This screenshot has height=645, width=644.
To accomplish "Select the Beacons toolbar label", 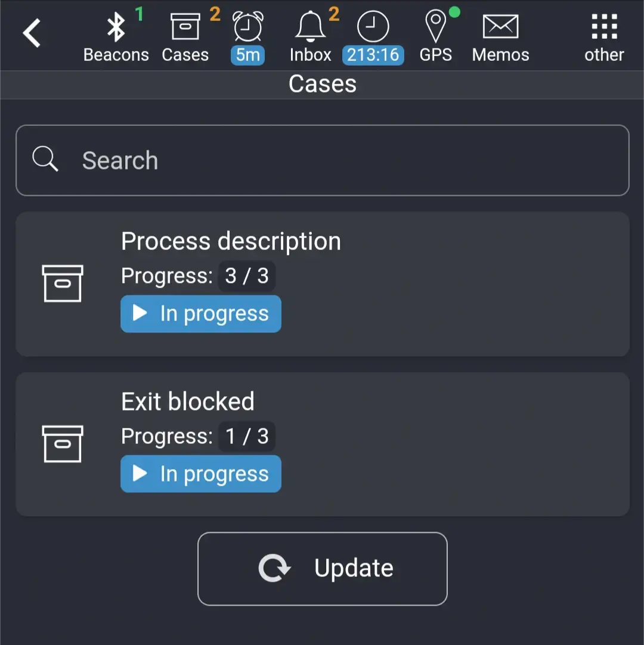I will [x=116, y=54].
